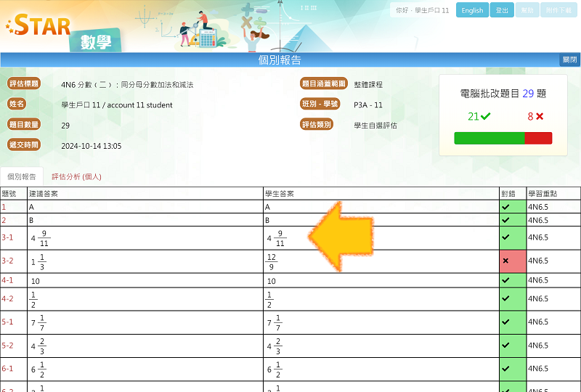Open question number 3-2 link
The width and height of the screenshot is (581, 392).
point(7,261)
